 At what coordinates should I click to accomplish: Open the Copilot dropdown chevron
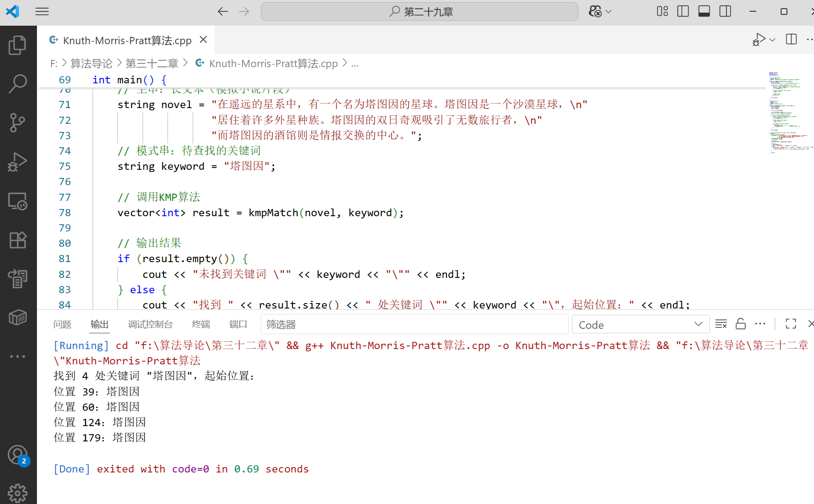[x=608, y=12]
